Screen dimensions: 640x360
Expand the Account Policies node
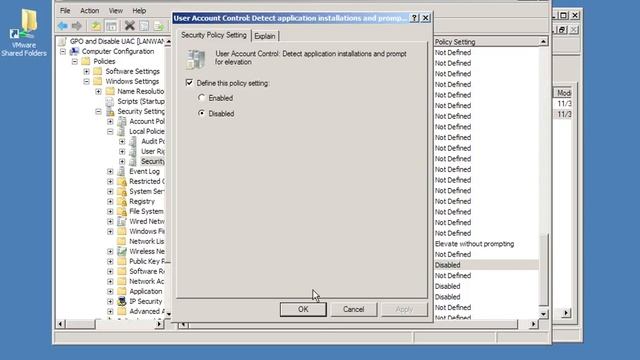click(x=110, y=122)
